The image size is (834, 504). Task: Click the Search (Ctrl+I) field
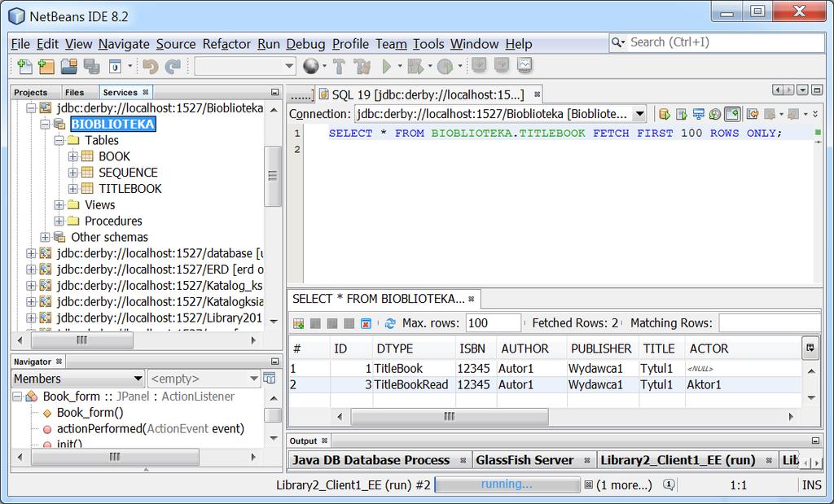[726, 42]
